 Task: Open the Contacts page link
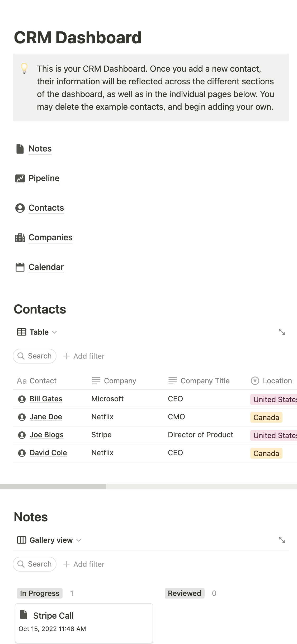[46, 208]
